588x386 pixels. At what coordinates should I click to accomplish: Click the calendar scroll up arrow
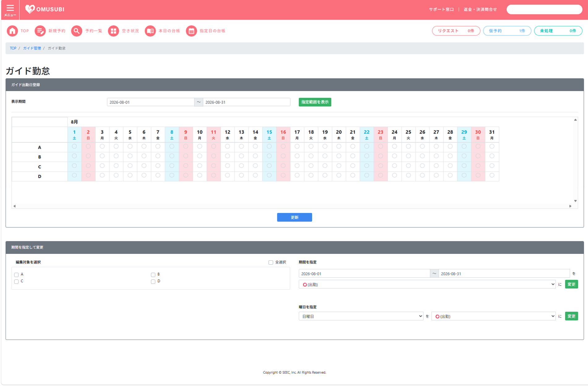pyautogui.click(x=575, y=120)
